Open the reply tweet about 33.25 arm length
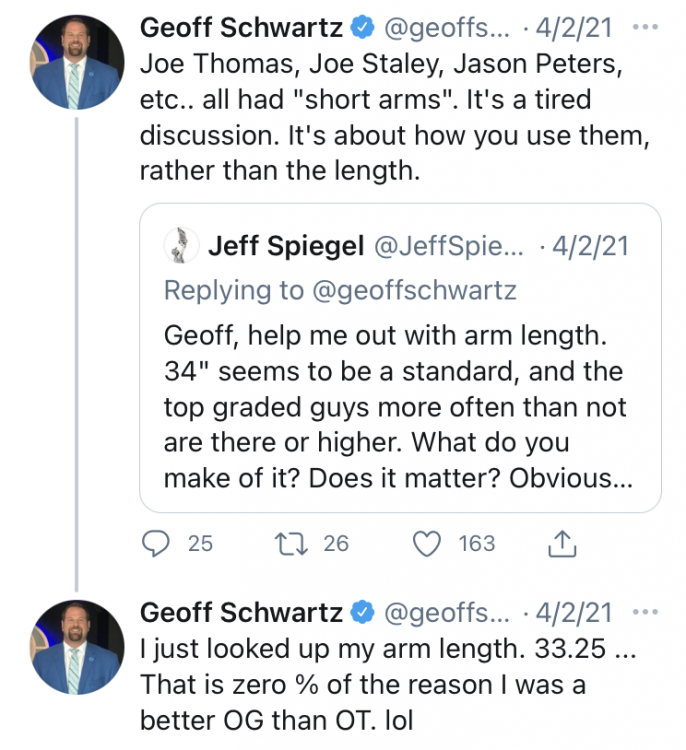The height and width of the screenshot is (750, 686). point(390,685)
